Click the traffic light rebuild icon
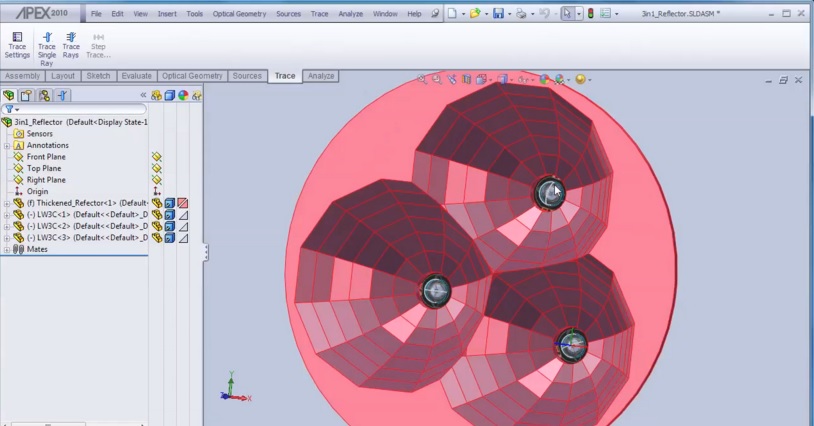Screen dimensions: 814x426 pos(590,14)
